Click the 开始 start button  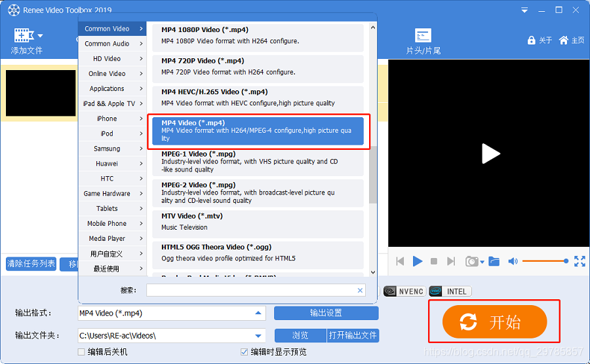point(494,321)
